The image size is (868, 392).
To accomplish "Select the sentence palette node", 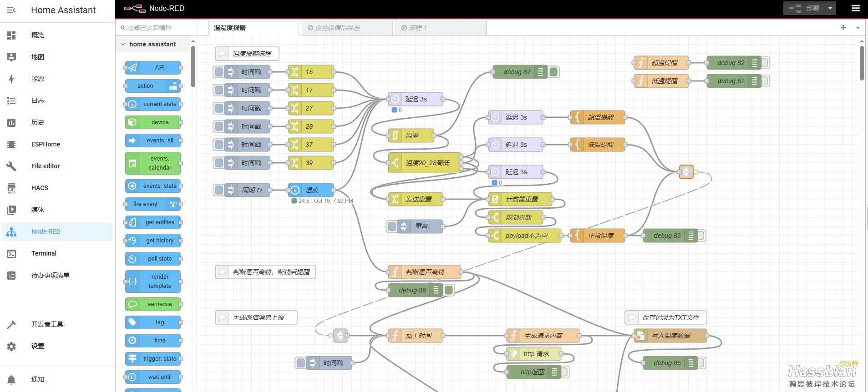I will tap(153, 304).
